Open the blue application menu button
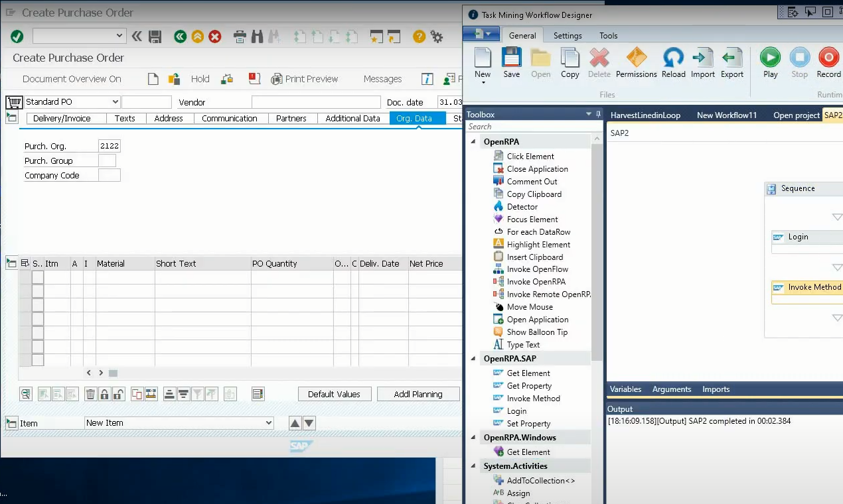Image resolution: width=843 pixels, height=504 pixels. click(x=482, y=34)
